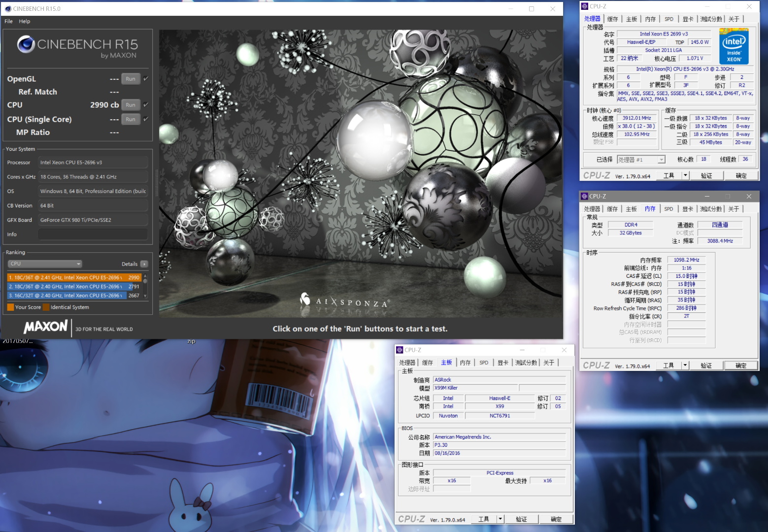The image size is (768, 532).
Task: Click the CPU-Z mainboard window title icon
Action: (x=400, y=350)
